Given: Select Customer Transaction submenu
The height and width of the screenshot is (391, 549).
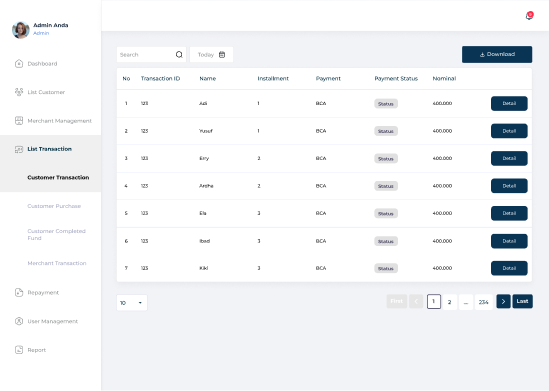Looking at the screenshot, I should pyautogui.click(x=58, y=177).
